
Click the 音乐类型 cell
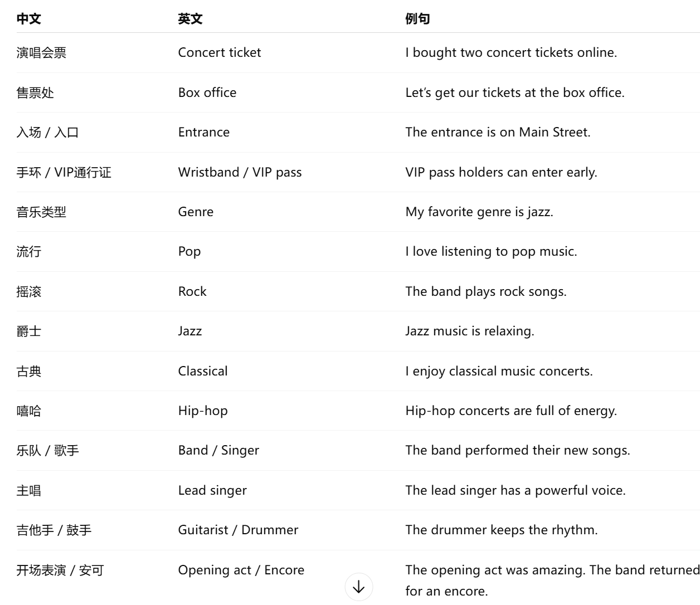click(x=41, y=212)
